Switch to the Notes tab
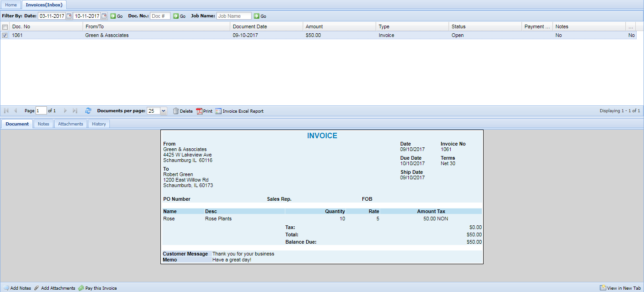This screenshot has height=292, width=644. point(43,124)
